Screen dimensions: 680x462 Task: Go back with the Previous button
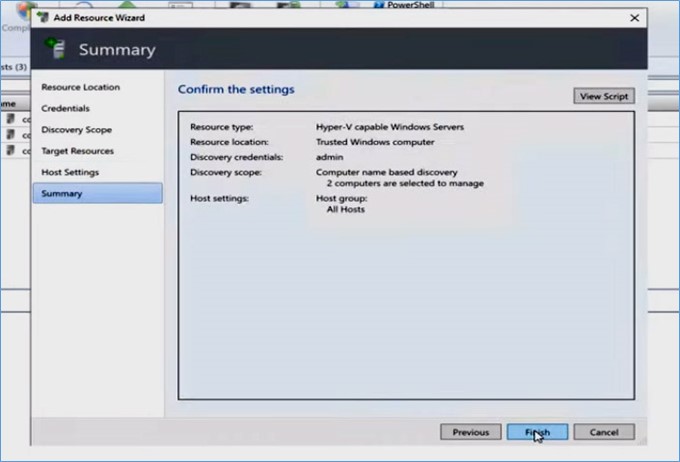coord(471,432)
